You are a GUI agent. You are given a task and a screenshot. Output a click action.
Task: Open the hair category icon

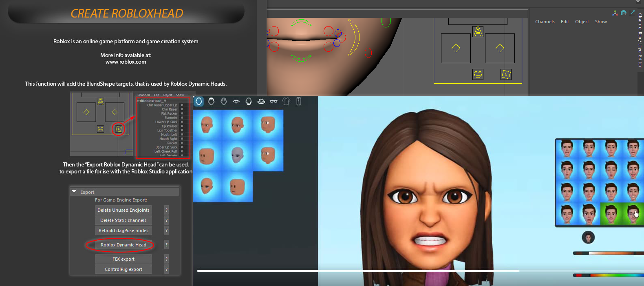(211, 101)
